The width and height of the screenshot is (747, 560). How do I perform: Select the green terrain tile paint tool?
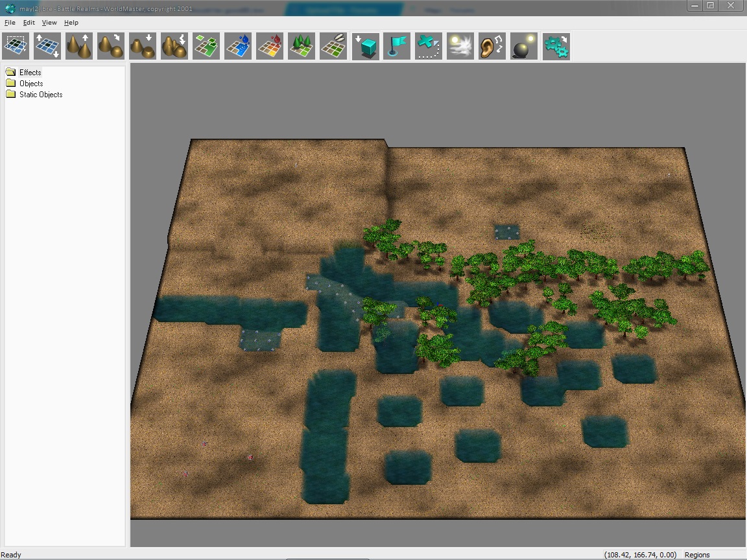[206, 46]
